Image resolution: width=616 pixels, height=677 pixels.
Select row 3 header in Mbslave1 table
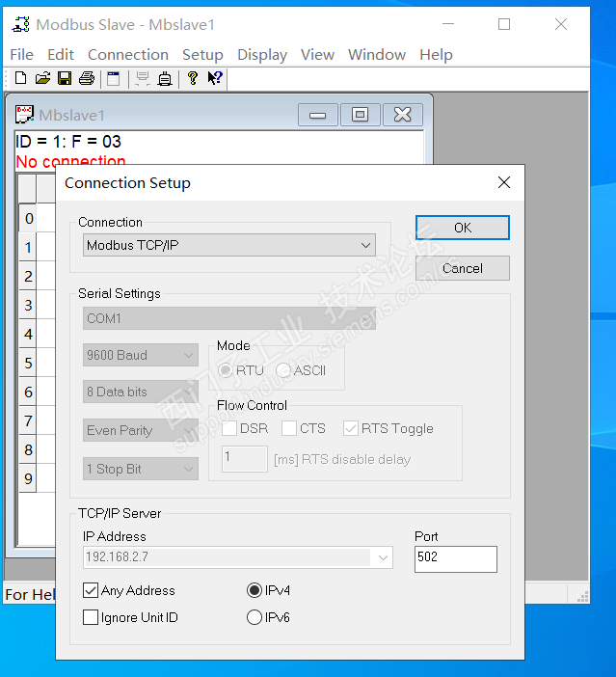click(28, 305)
